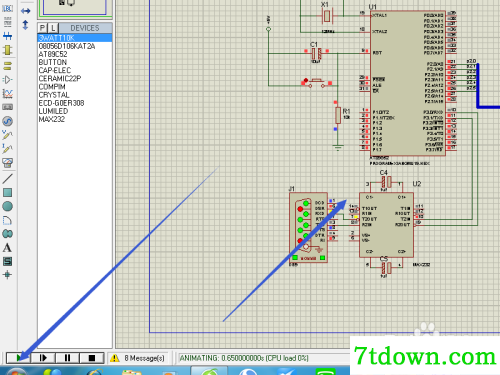The width and height of the screenshot is (500, 375).
Task: Select the 2D circle drawing tool
Action: [x=7, y=206]
